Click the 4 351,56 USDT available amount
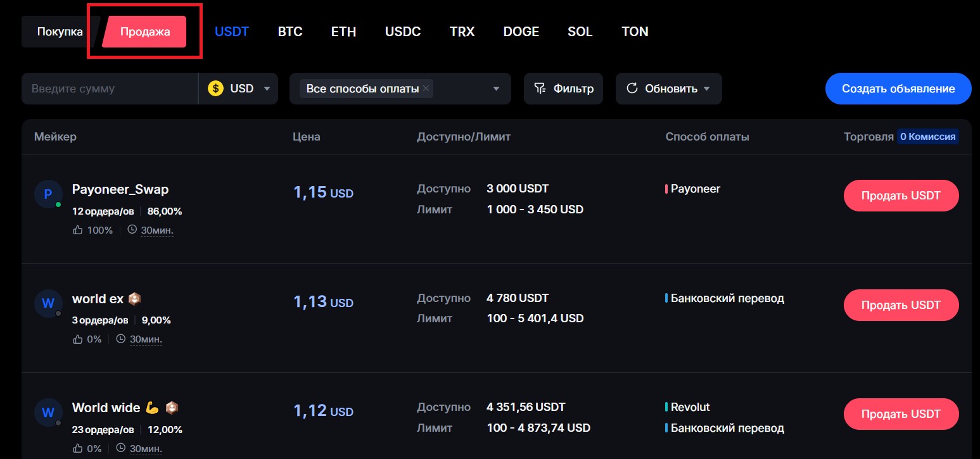The image size is (980, 459). [526, 407]
